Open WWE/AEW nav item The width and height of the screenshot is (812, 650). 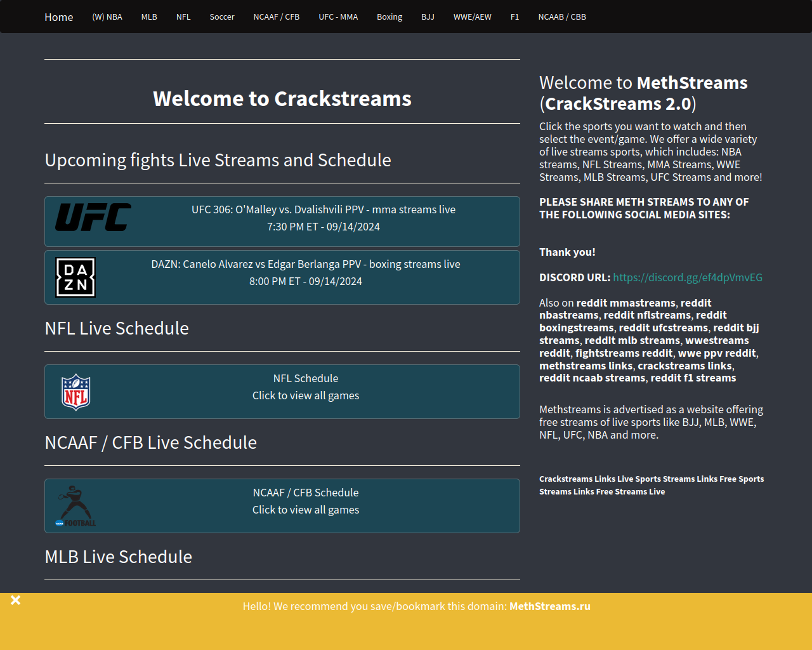tap(473, 17)
